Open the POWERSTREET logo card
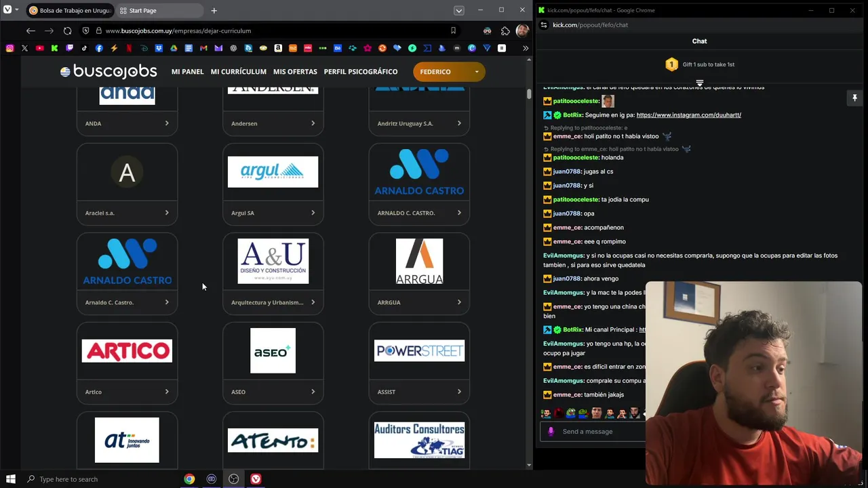Viewport: 868px width, 488px height. pyautogui.click(x=419, y=350)
